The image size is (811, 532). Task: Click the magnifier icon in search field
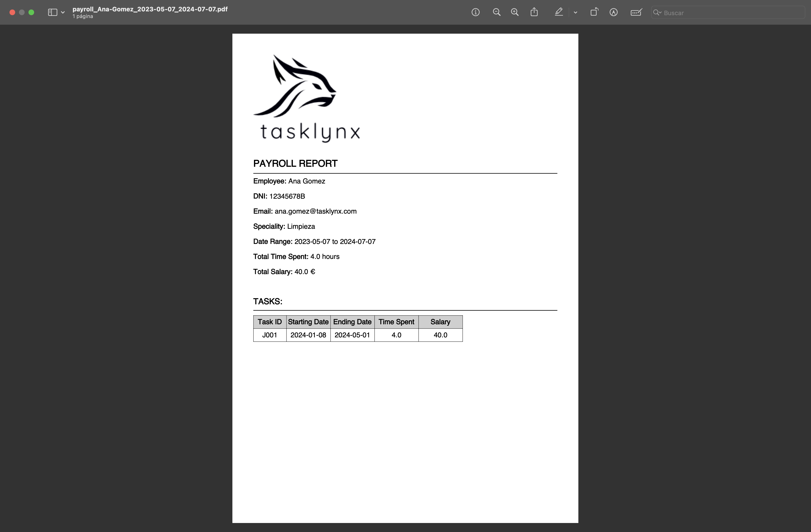click(657, 13)
